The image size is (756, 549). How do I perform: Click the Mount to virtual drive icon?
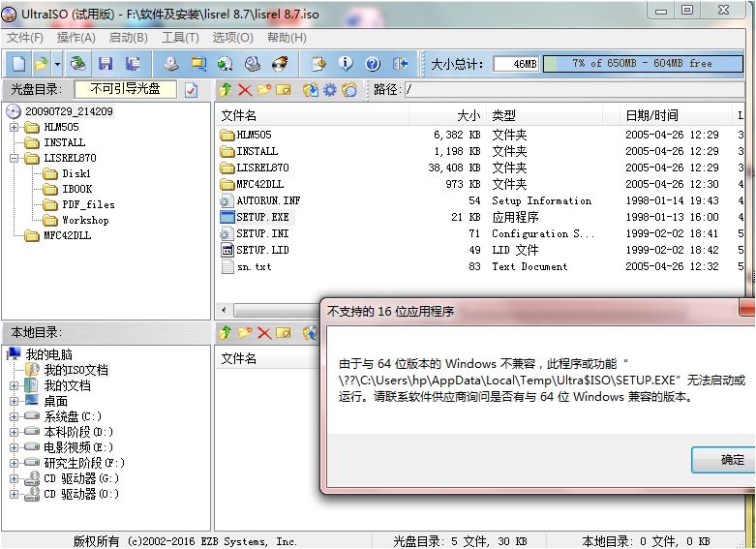coord(252,64)
